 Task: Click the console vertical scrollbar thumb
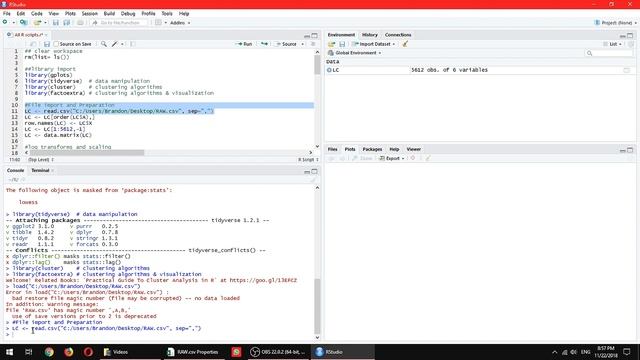click(x=317, y=306)
